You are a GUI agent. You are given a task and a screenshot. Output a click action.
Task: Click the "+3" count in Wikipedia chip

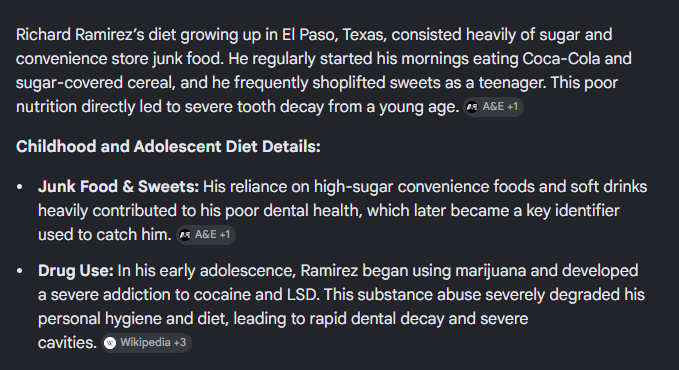180,342
